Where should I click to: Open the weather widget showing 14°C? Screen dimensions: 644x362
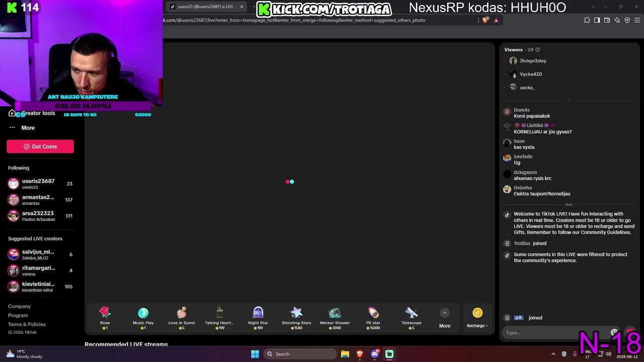point(24,354)
